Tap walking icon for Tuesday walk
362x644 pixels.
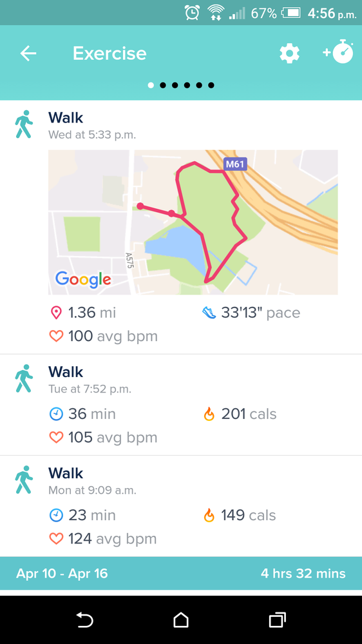24,378
